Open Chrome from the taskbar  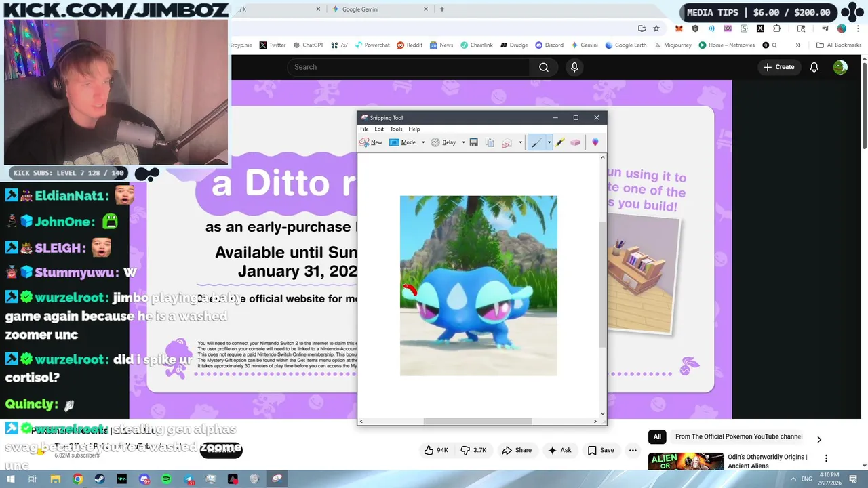coord(78,479)
